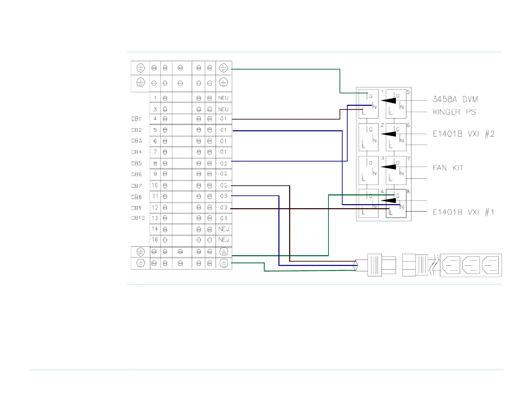Click terminal number 7 on the CB4 row
This screenshot has width=532, height=411.
(x=155, y=152)
